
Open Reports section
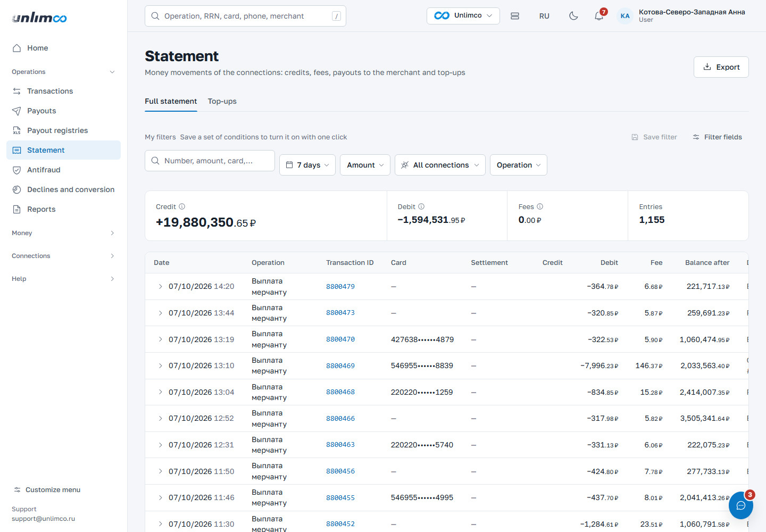[63, 209]
